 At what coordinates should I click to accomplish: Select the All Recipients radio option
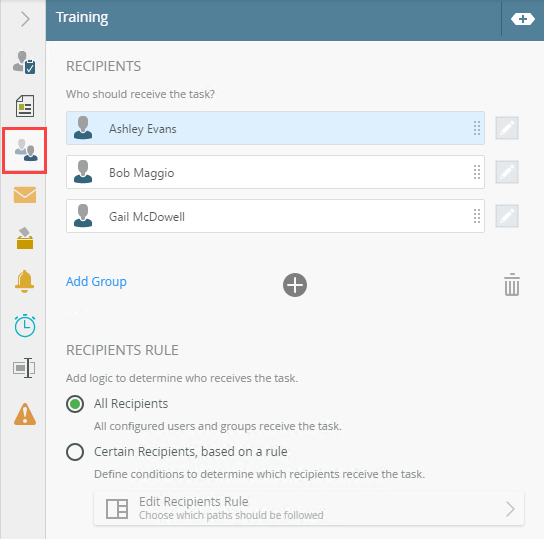[x=75, y=404]
